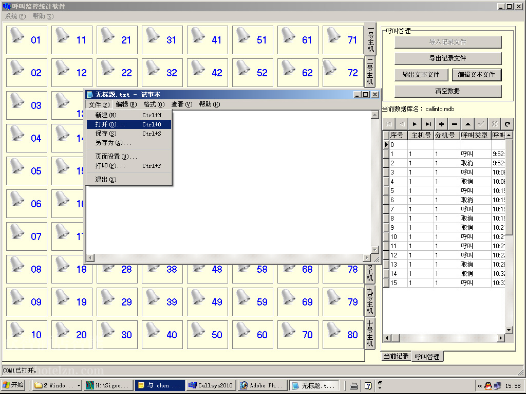Insert record with the plus button
Image resolution: width=526 pixels, height=394 pixels.
tap(441, 124)
